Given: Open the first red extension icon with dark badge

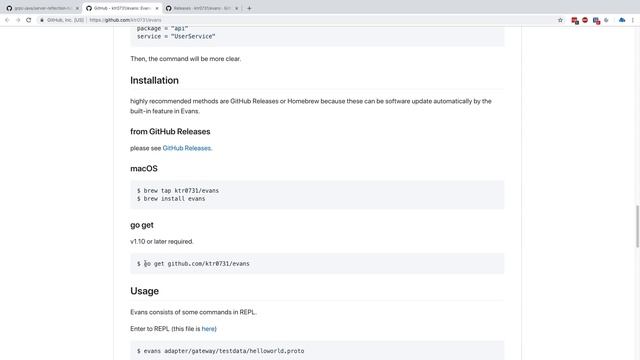Looking at the screenshot, I should [x=575, y=20].
